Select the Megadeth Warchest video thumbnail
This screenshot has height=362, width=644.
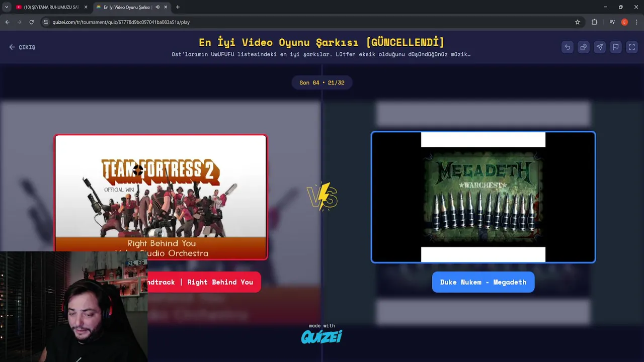(x=483, y=197)
